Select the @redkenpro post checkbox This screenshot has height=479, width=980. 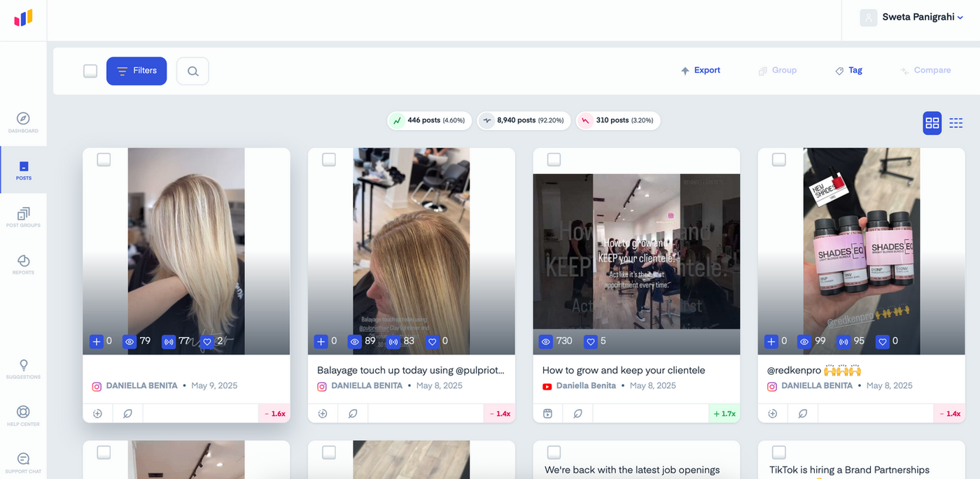(779, 159)
